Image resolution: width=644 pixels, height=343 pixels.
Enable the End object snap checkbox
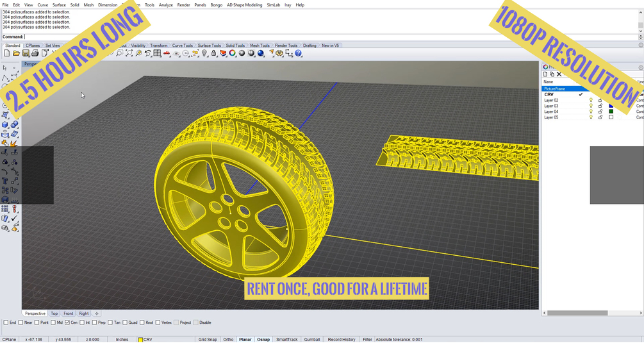[x=6, y=322]
